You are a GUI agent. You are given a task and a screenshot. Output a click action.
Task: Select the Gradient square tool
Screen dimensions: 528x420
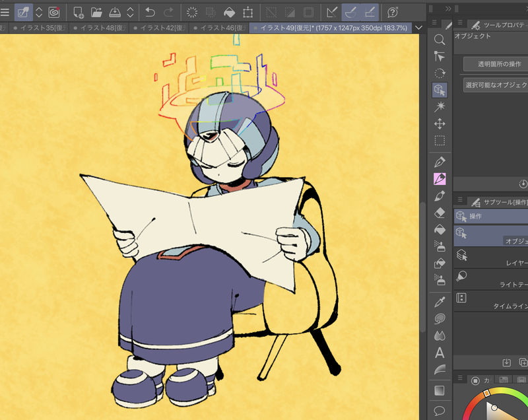[x=440, y=391]
